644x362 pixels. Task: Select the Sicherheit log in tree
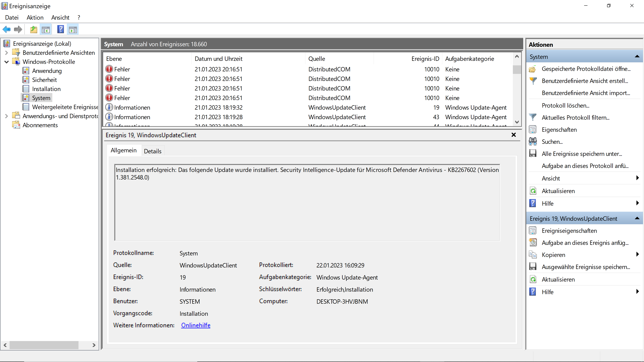click(44, 80)
